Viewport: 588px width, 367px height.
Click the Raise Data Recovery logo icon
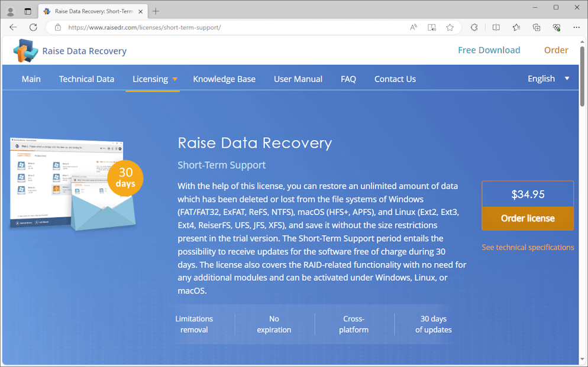click(x=25, y=51)
